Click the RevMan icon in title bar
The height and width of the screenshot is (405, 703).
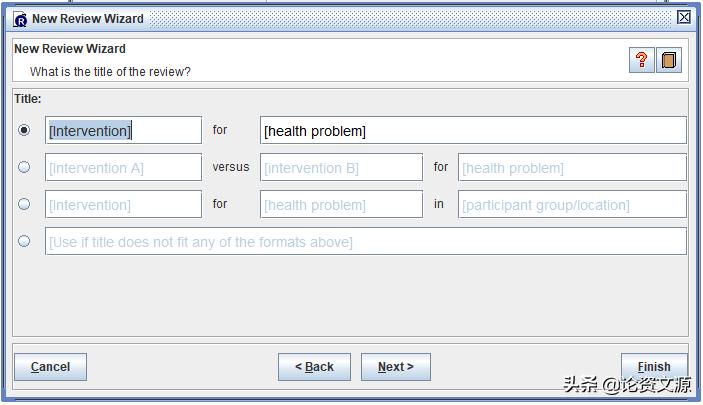(20, 18)
